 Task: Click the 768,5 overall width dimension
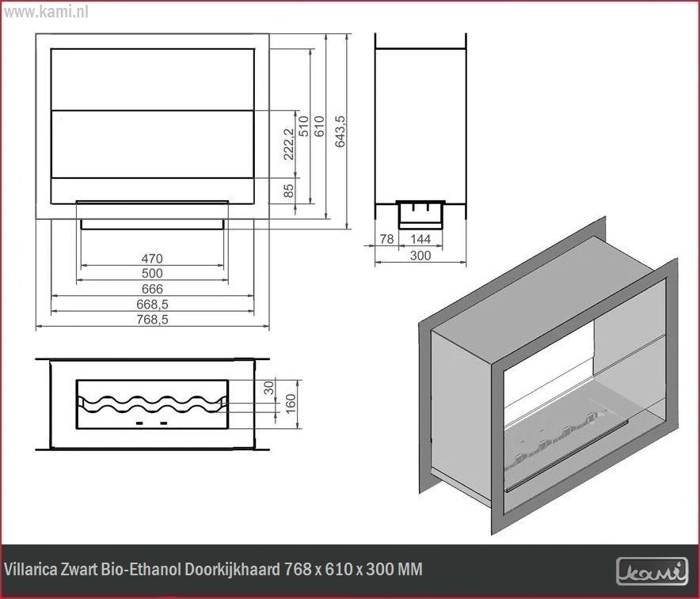pyautogui.click(x=152, y=320)
